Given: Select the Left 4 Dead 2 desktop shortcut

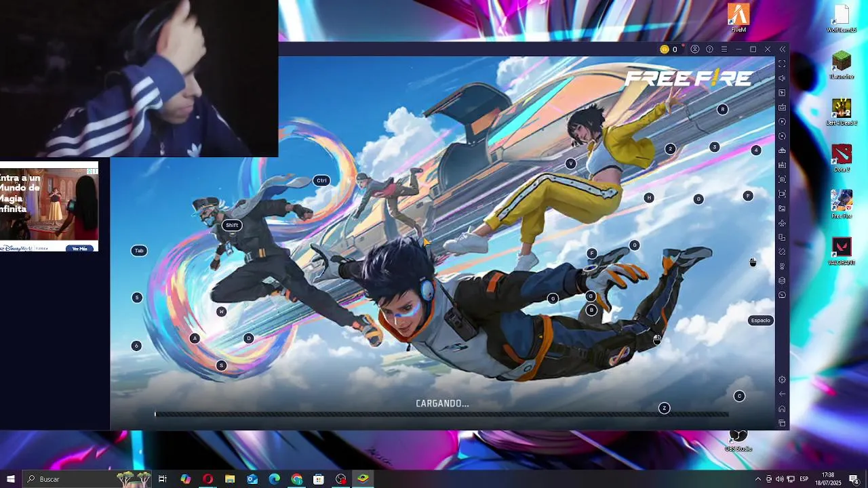Looking at the screenshot, I should point(842,112).
